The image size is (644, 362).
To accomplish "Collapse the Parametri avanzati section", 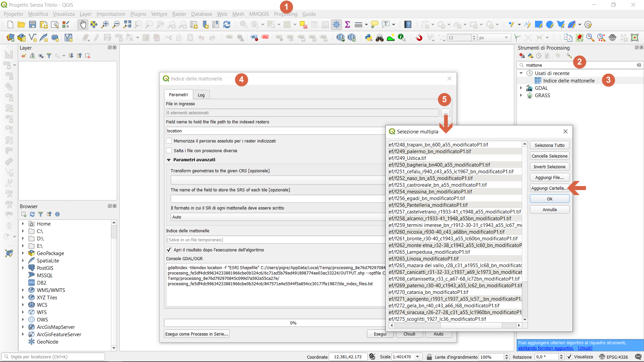I will click(x=169, y=160).
